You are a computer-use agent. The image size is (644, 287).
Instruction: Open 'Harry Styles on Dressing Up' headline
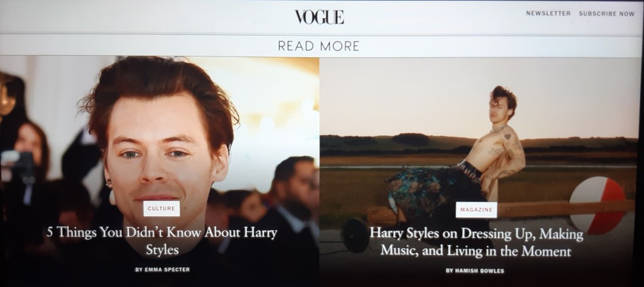point(476,242)
